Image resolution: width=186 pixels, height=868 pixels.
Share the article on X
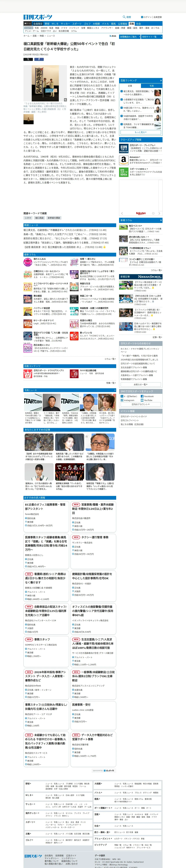point(28,59)
